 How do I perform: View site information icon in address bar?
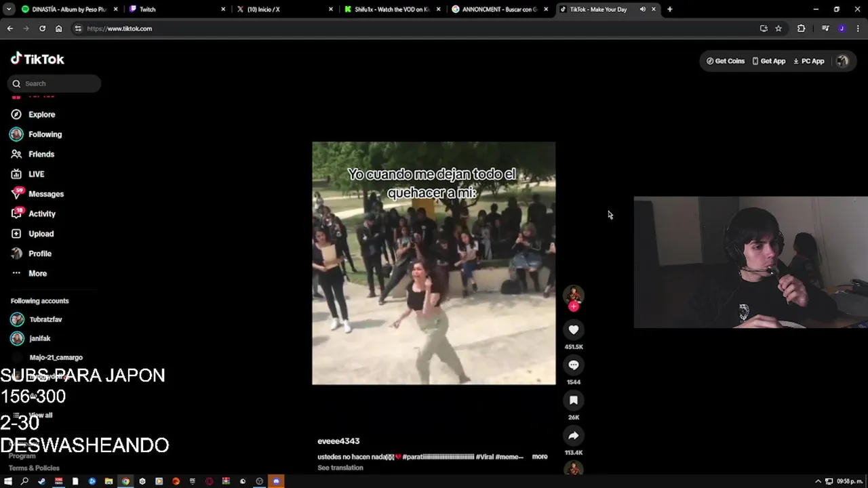pyautogui.click(x=78, y=28)
